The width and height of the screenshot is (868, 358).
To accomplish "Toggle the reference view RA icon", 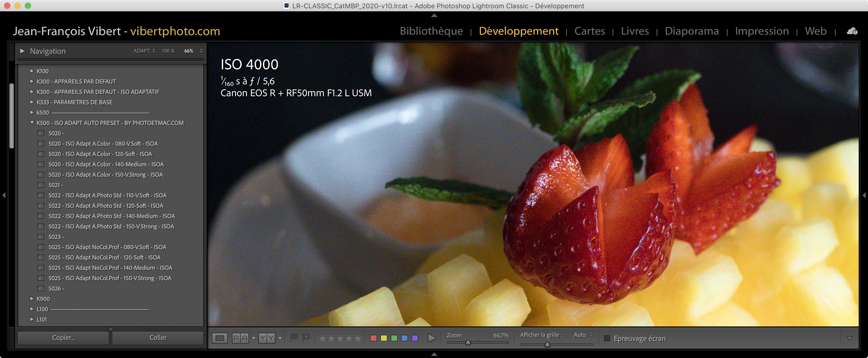I will tap(240, 338).
